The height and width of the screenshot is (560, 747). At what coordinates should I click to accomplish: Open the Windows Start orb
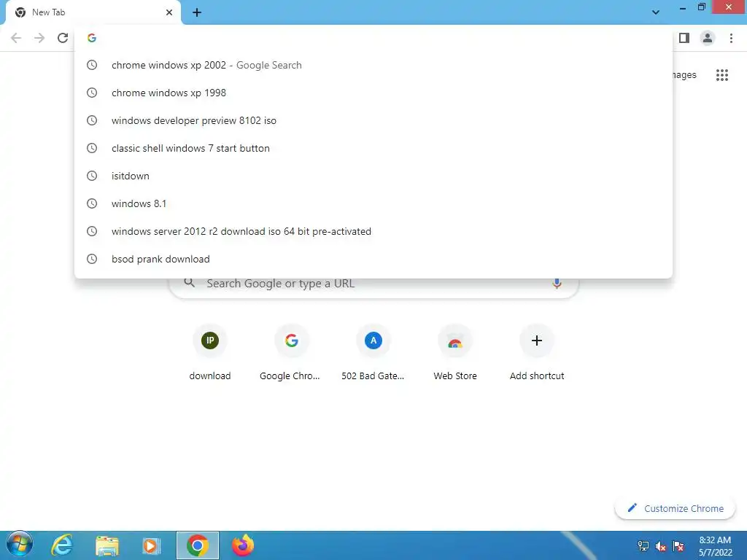(x=20, y=545)
